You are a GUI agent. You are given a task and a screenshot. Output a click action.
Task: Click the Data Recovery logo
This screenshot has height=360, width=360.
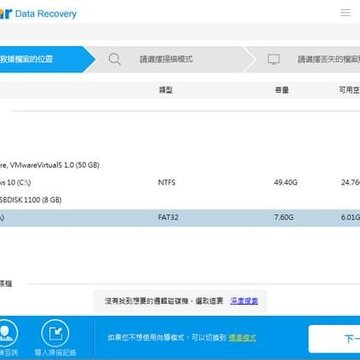(38, 14)
